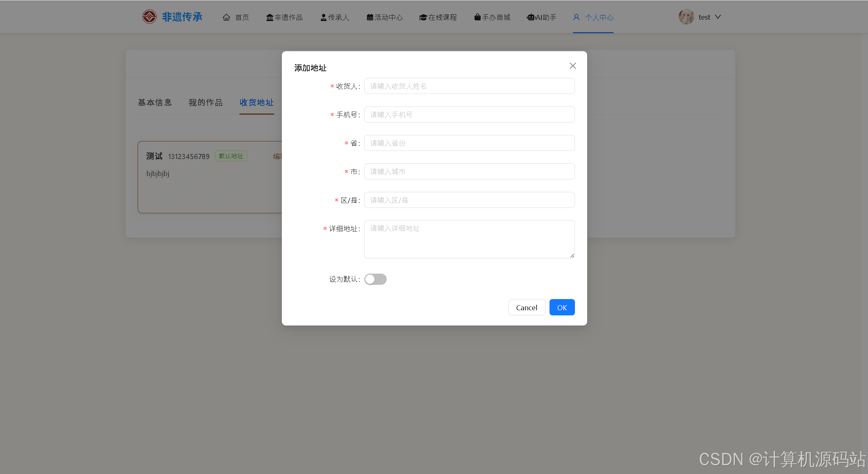Switch to the 我的作品 tab

click(206, 102)
